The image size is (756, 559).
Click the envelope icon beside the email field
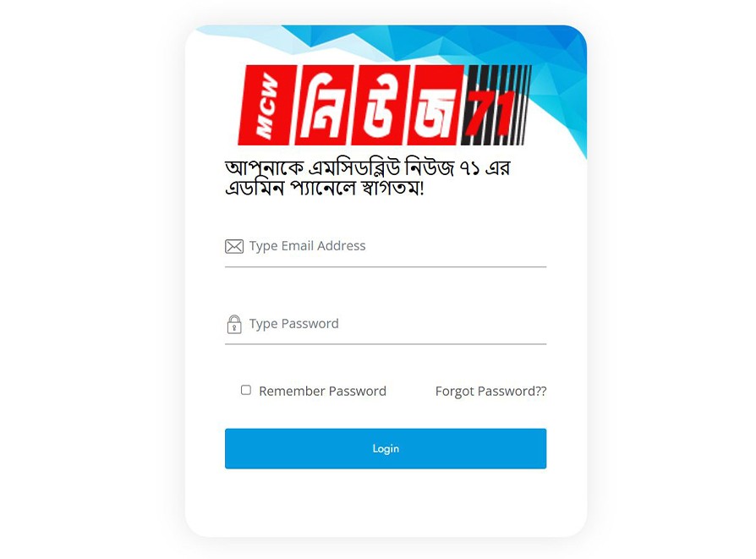(x=234, y=246)
